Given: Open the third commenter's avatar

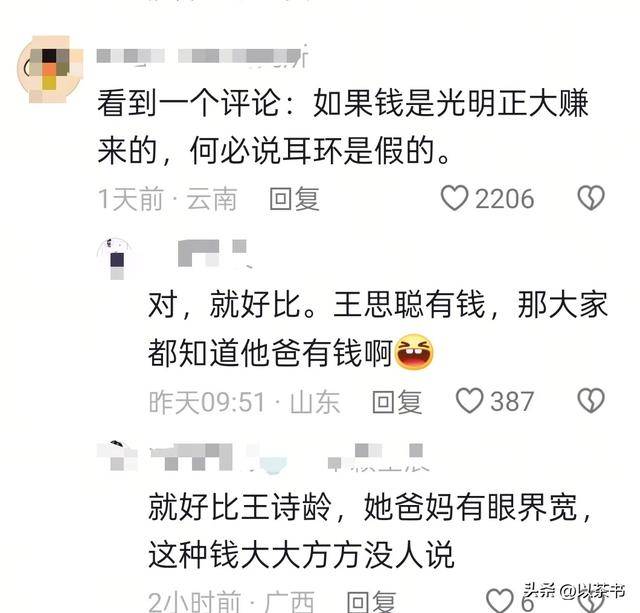Looking at the screenshot, I should (x=118, y=456).
